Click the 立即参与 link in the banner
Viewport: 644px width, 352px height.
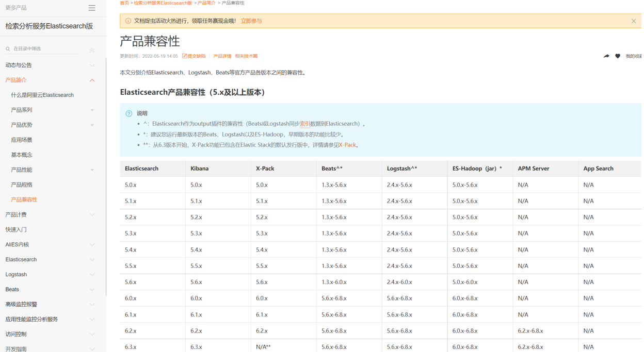251,21
